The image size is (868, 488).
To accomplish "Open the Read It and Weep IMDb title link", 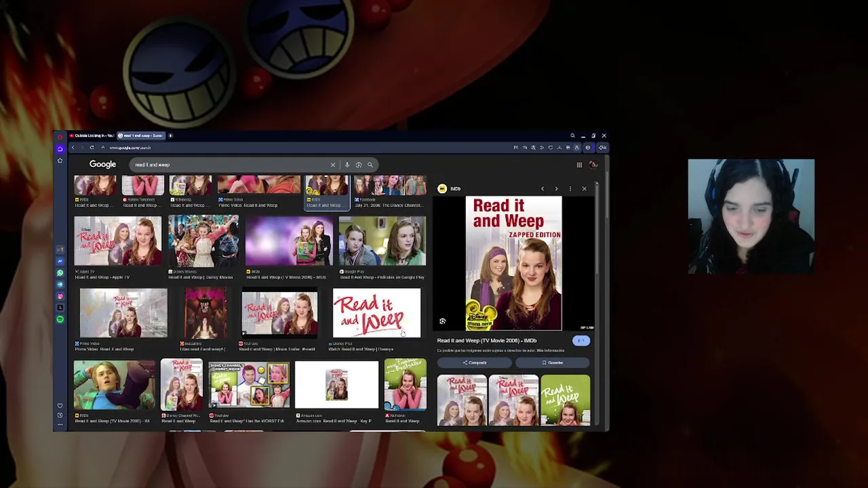I will click(487, 340).
